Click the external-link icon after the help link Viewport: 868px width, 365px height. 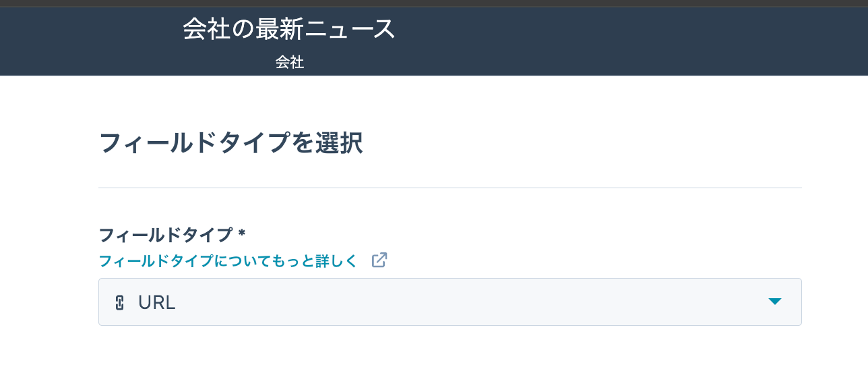point(379,260)
